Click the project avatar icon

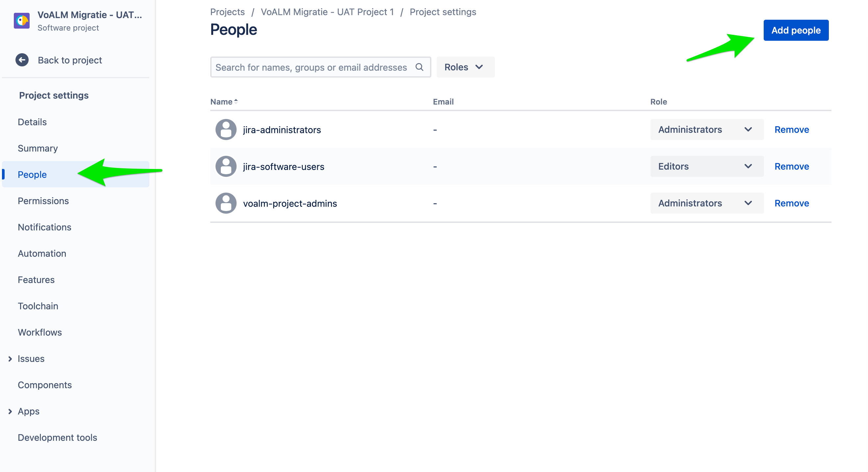[x=22, y=21]
